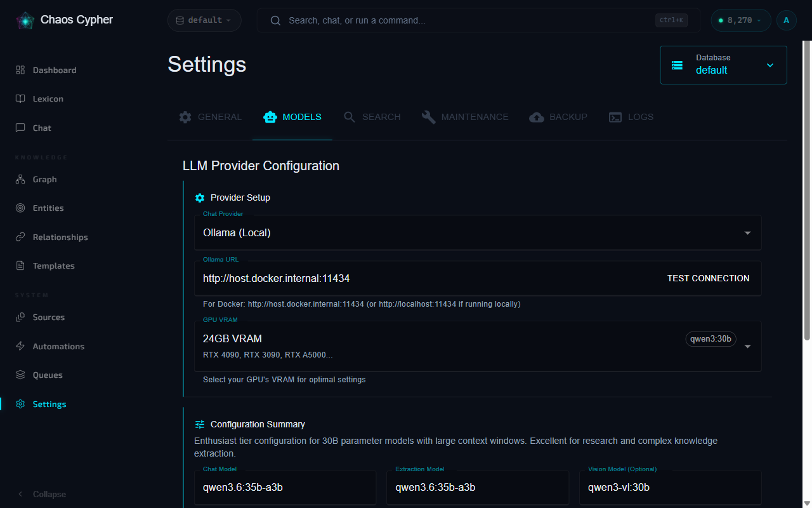Click the page vertical scrollbar
812x508 pixels.
pyautogui.click(x=807, y=190)
